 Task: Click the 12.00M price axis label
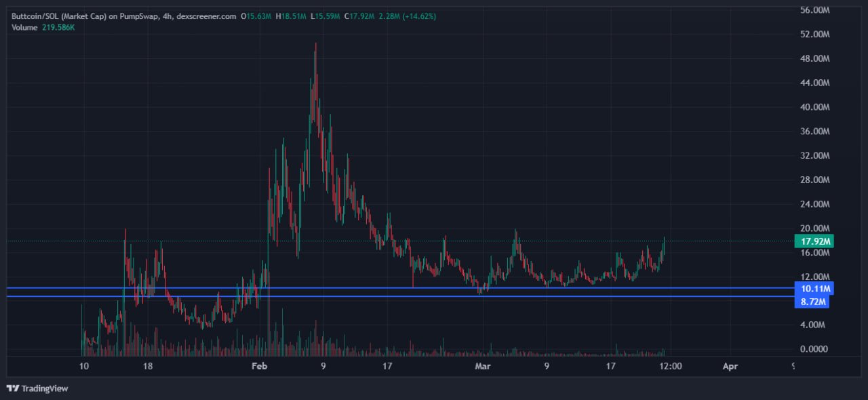coord(814,277)
